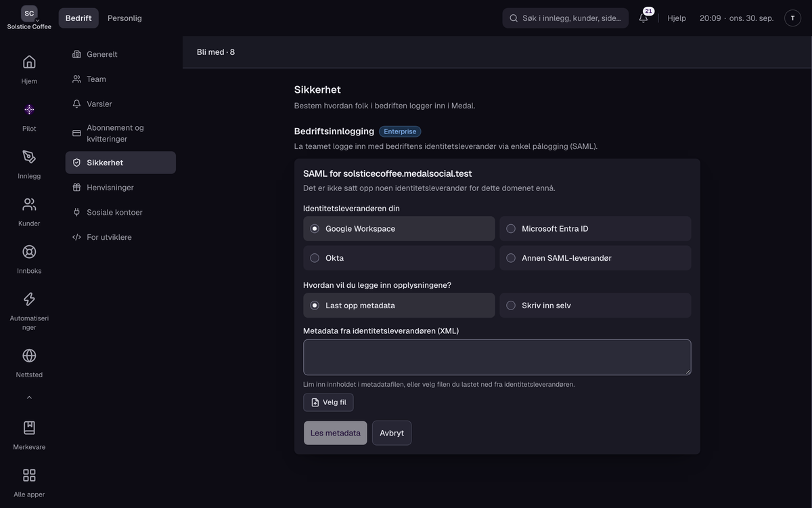812x508 pixels.
Task: Select Annen SAML-leverandør option
Action: [595, 258]
